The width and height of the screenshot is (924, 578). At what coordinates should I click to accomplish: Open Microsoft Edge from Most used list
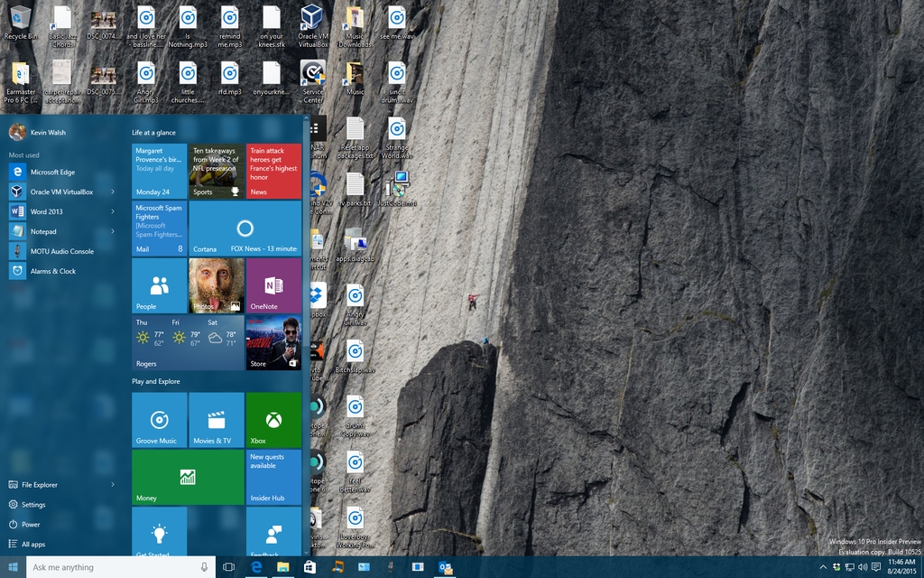click(x=52, y=172)
